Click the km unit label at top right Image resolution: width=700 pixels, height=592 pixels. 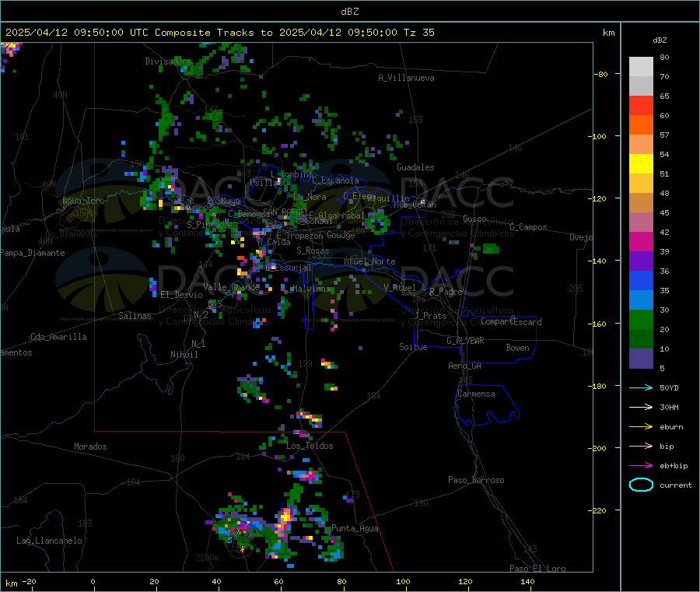click(x=608, y=33)
